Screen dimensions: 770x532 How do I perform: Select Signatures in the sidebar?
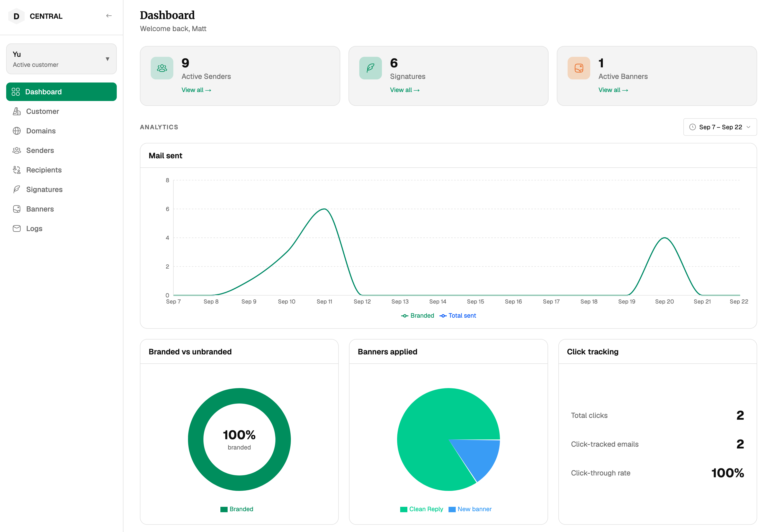click(61, 189)
